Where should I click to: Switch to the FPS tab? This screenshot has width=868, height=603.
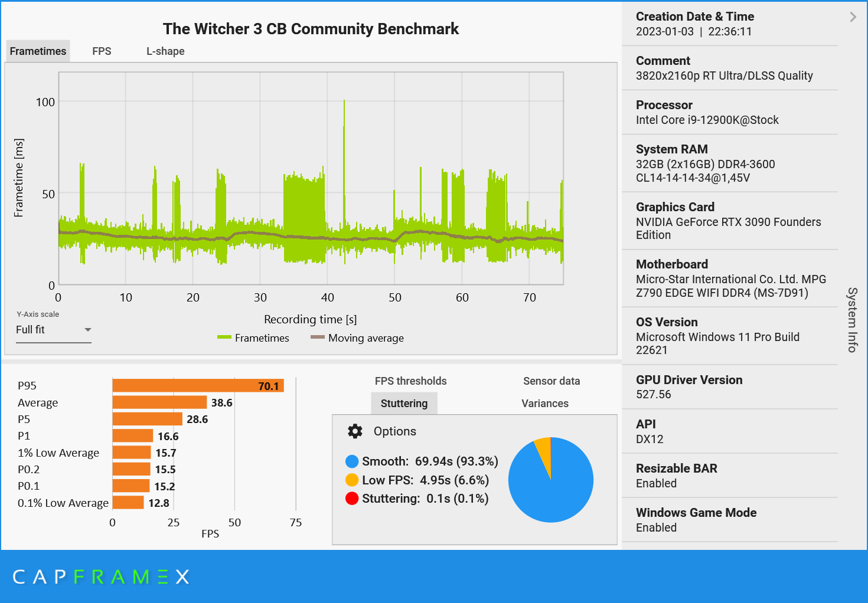tap(101, 51)
